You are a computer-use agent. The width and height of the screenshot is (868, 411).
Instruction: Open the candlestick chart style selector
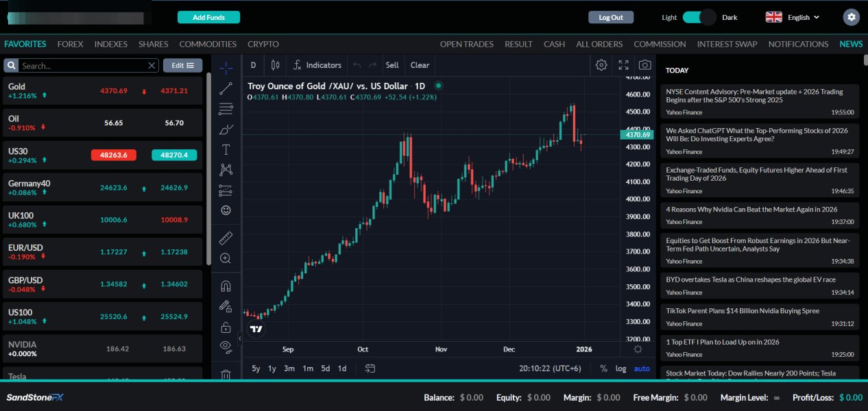[275, 65]
